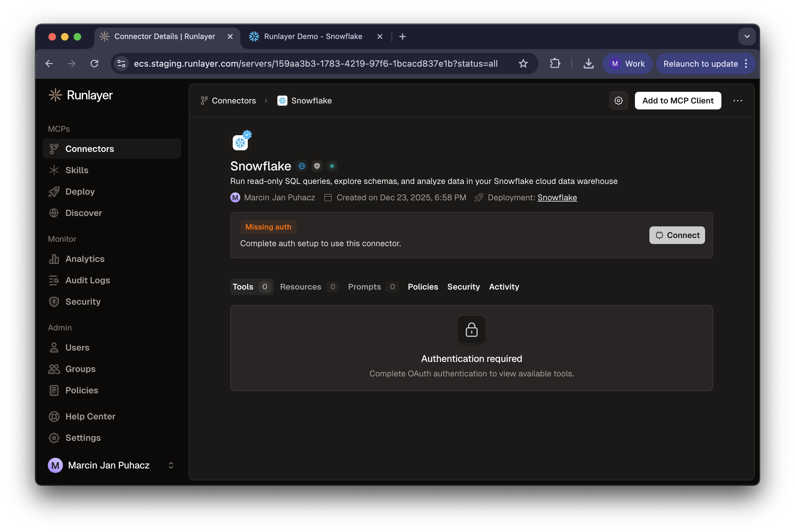This screenshot has width=795, height=532.
Task: Open the browser profile dropdown chevron
Action: tap(747, 36)
